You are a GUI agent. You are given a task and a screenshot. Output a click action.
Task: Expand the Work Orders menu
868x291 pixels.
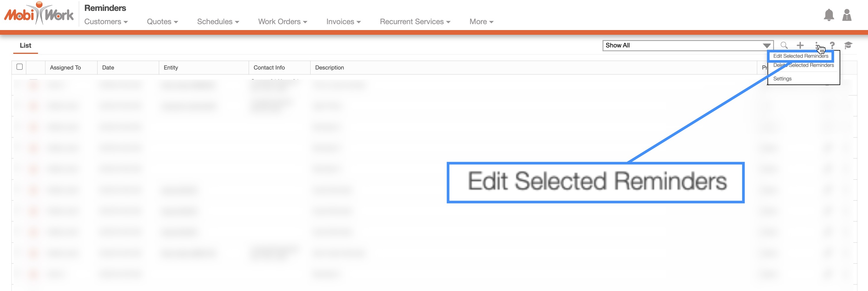tap(282, 22)
